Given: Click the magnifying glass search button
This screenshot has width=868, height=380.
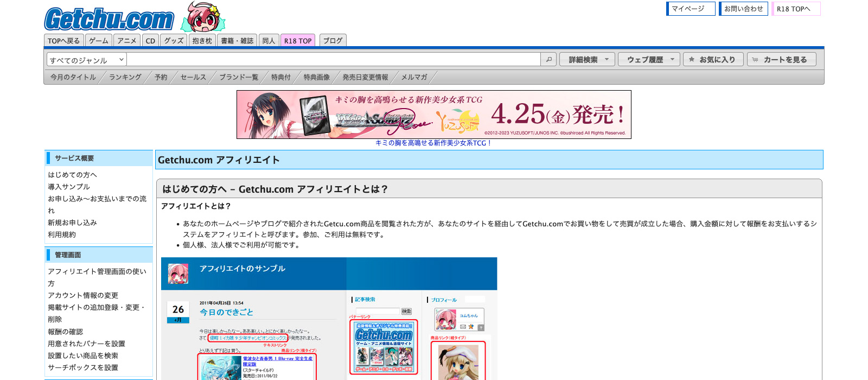Looking at the screenshot, I should point(548,59).
